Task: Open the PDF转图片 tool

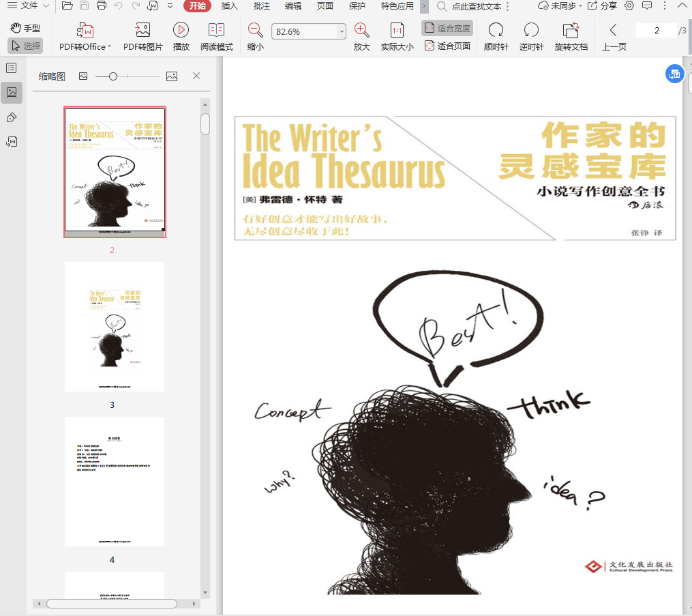Action: tap(142, 31)
